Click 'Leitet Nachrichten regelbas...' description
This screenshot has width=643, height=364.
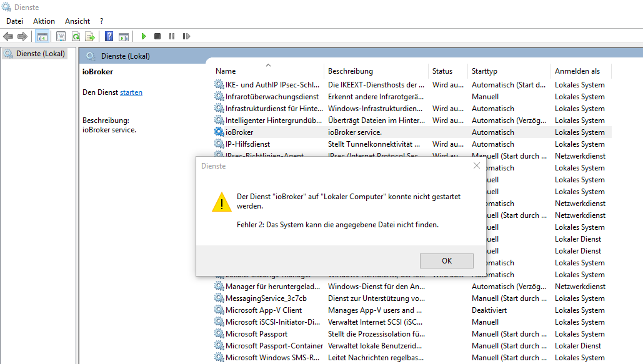(376, 357)
